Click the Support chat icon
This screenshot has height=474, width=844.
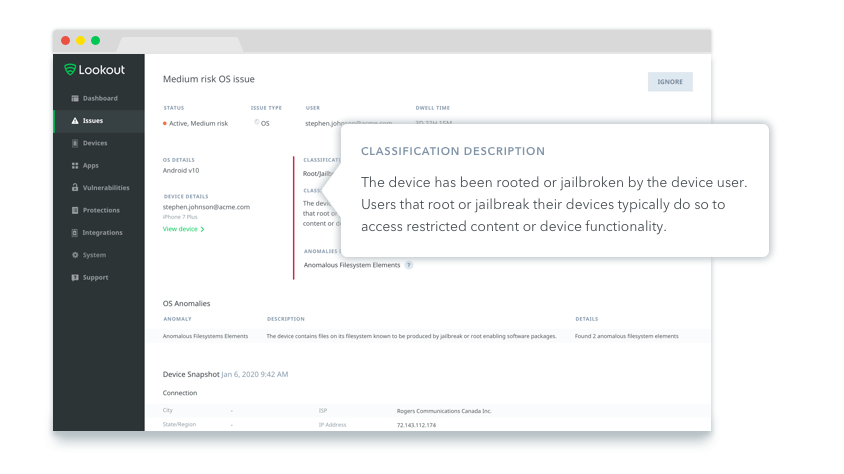[x=75, y=278]
